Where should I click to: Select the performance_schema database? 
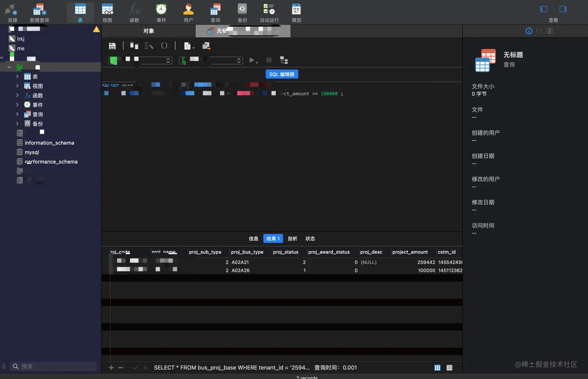(x=51, y=161)
